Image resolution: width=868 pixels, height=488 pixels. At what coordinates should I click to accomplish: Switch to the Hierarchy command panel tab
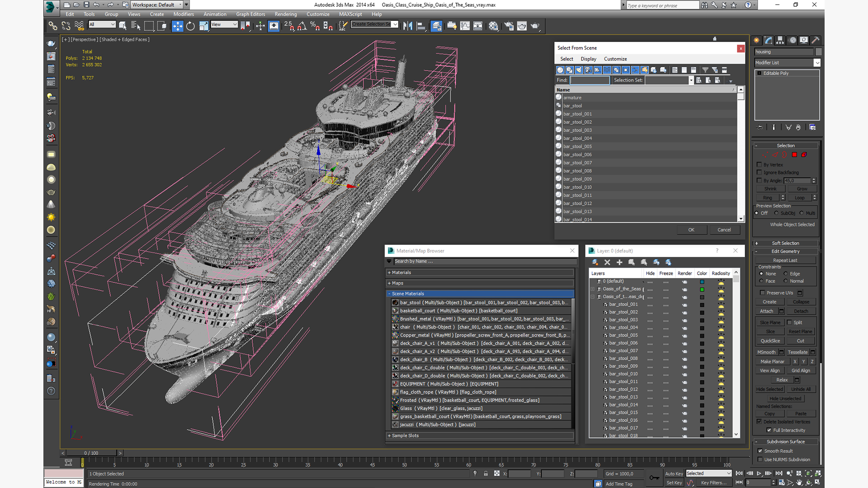click(780, 40)
